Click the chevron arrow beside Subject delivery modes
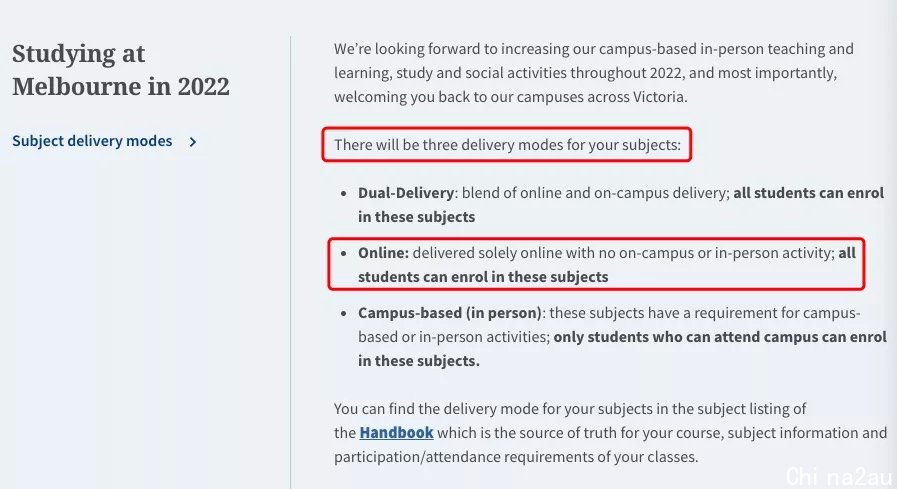The image size is (897, 489). (x=193, y=142)
